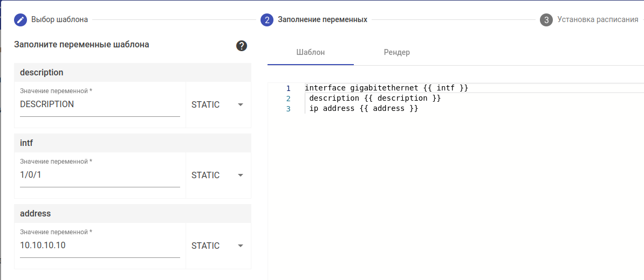This screenshot has width=644, height=280.
Task: Click line number 2 in editor gutter
Action: 288,99
